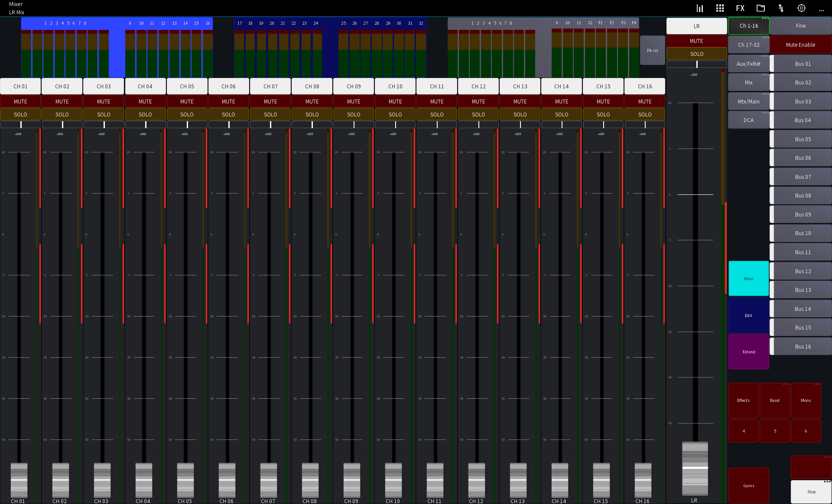Open the overflow menu icon
The width and height of the screenshot is (832, 504).
tap(822, 10)
